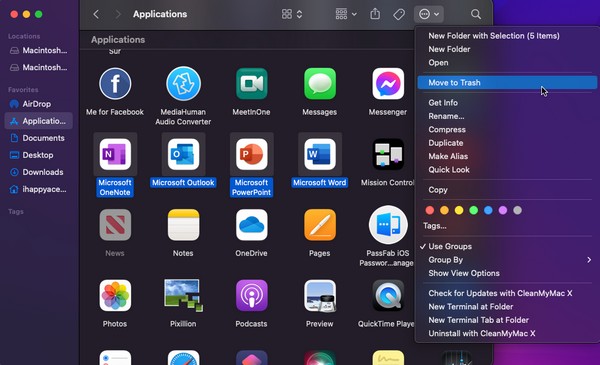The height and width of the screenshot is (365, 600).
Task: Choose Make Alias menu item
Action: [507, 156]
